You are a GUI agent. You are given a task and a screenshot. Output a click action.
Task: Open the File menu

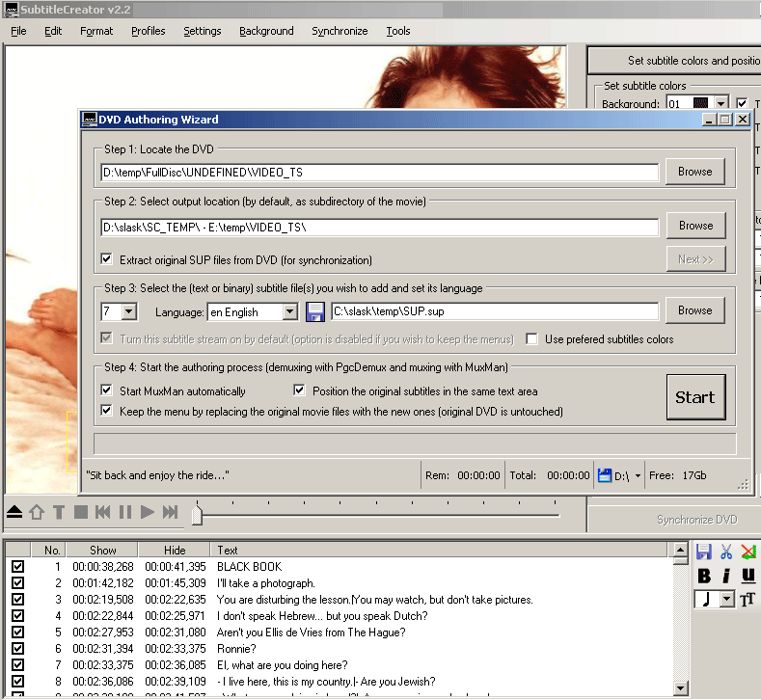[x=18, y=31]
